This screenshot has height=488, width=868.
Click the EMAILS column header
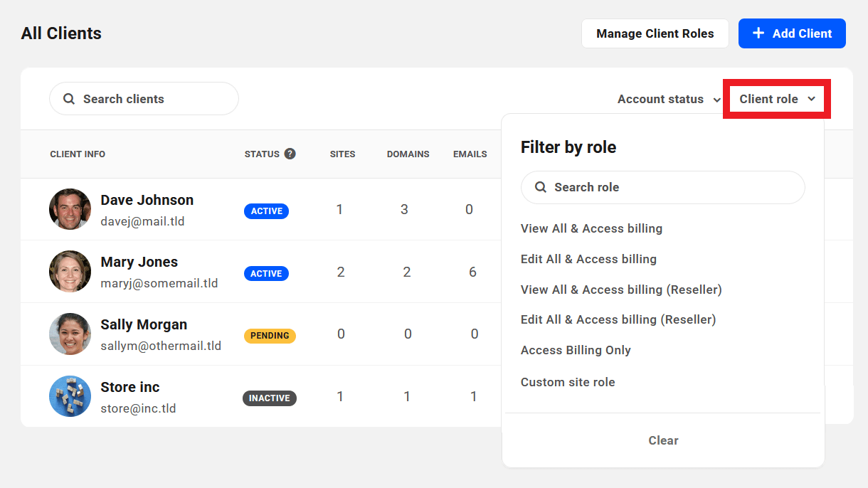pyautogui.click(x=470, y=154)
